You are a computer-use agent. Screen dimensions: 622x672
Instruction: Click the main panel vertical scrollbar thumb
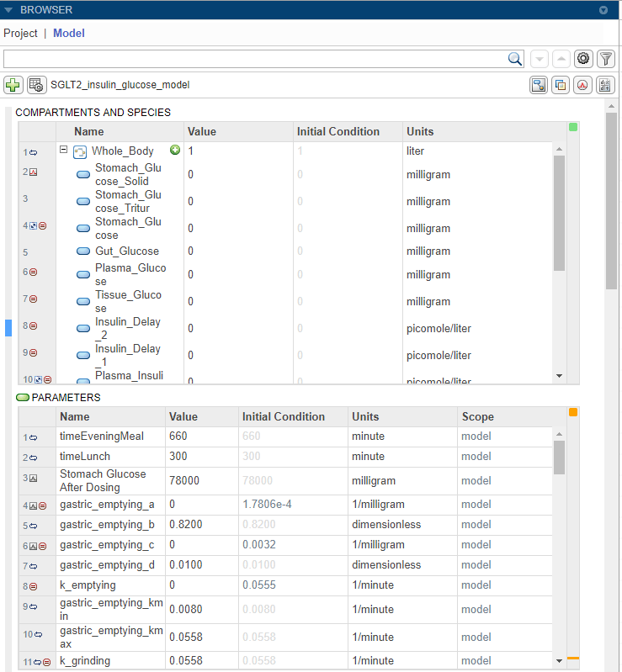pos(611,200)
